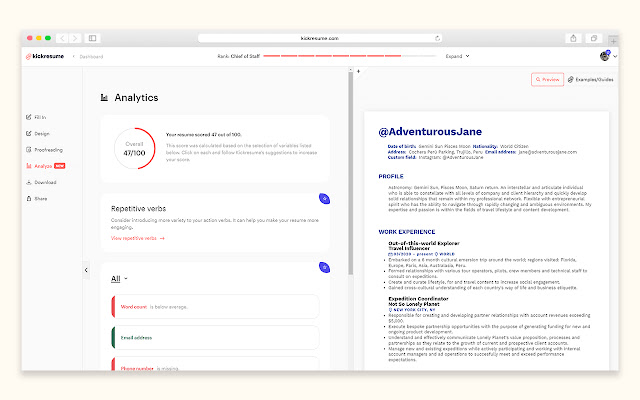This screenshot has width=640, height=400.
Task: Collapse the sidebar with arrow handle
Action: tap(86, 270)
